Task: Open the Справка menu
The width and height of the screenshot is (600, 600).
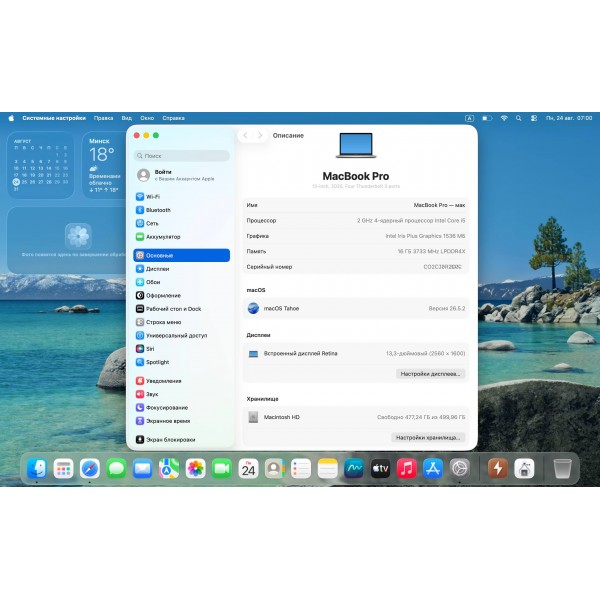Action: (x=173, y=118)
